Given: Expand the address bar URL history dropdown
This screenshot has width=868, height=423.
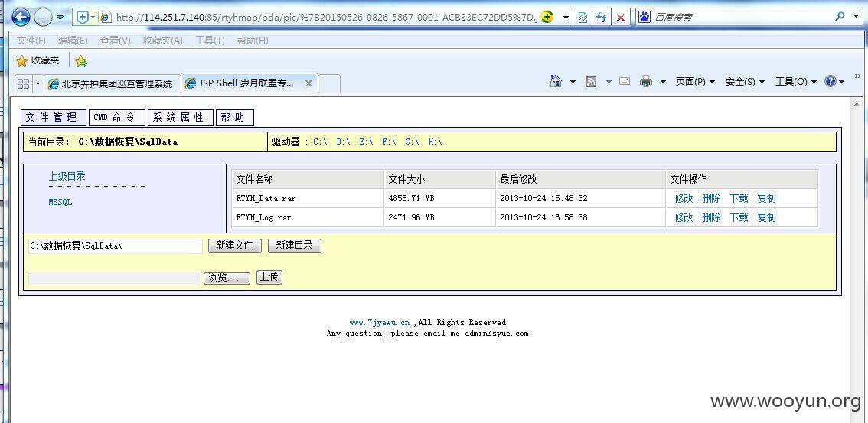Looking at the screenshot, I should click(566, 18).
